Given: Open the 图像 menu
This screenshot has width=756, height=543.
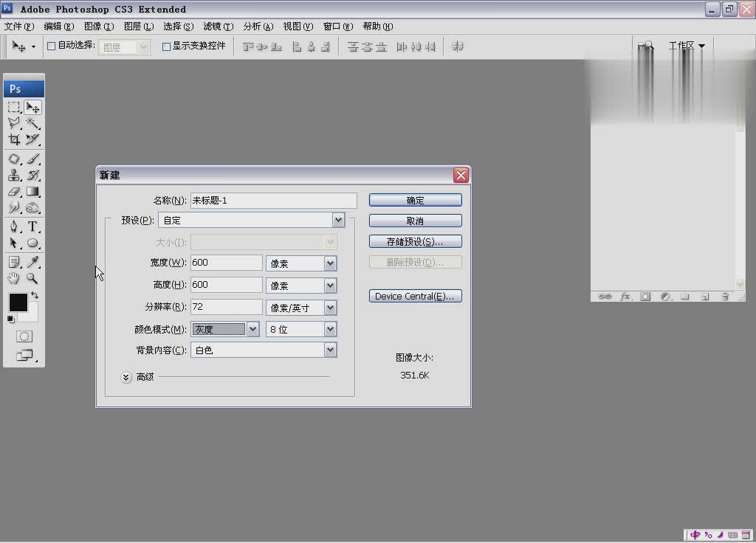Looking at the screenshot, I should [99, 27].
